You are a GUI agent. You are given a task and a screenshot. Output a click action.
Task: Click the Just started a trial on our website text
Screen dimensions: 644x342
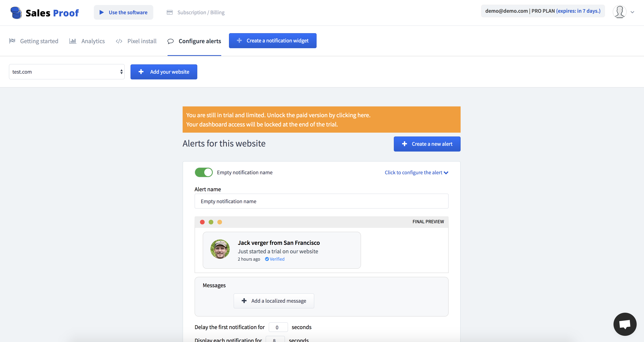click(x=278, y=251)
